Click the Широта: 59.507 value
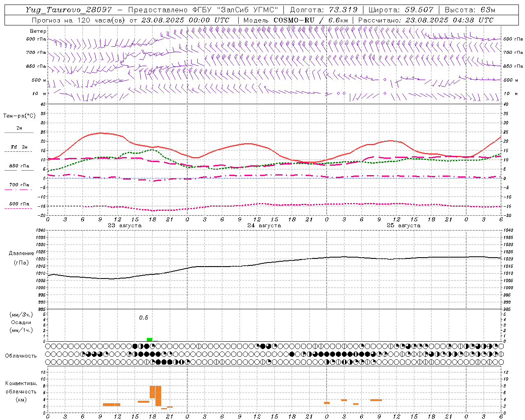The image size is (525, 420). (401, 10)
